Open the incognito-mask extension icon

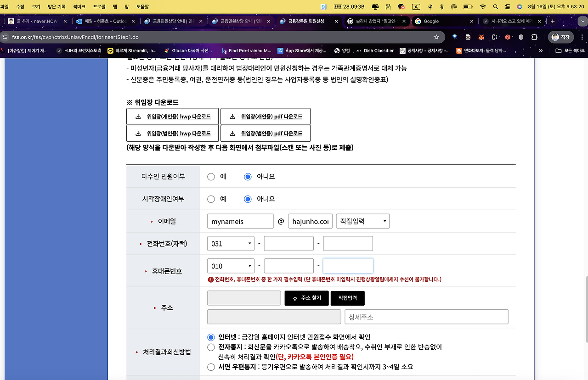coord(467,36)
